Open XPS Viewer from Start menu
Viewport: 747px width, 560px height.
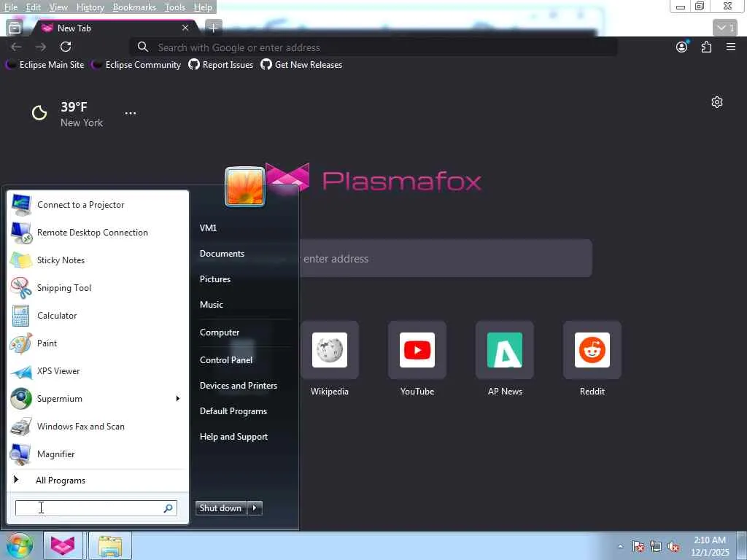pos(97,371)
